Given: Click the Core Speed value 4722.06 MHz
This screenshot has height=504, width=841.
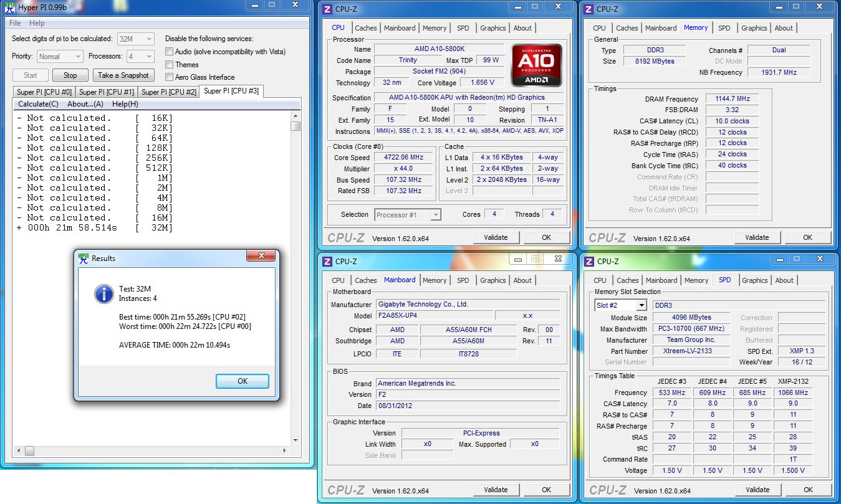Looking at the screenshot, I should 404,158.
